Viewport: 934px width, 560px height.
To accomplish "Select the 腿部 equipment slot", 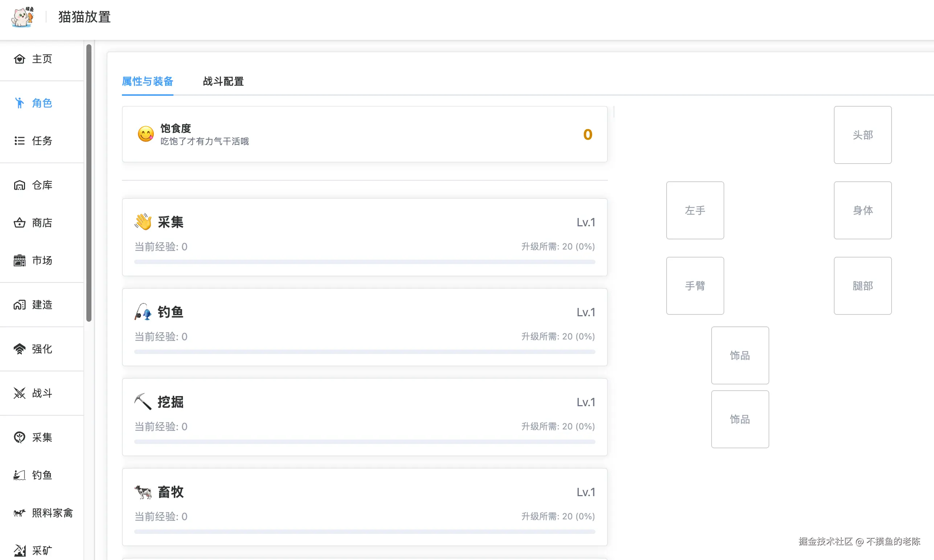I will [862, 286].
